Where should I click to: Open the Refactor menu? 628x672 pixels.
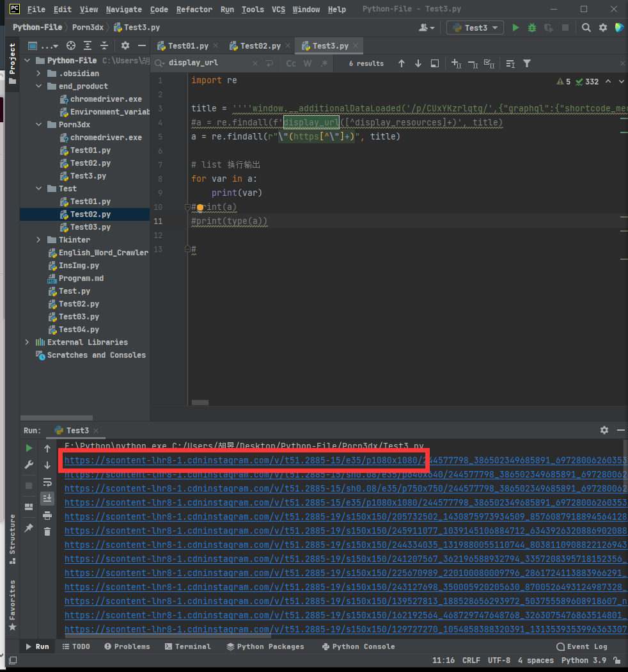[194, 10]
